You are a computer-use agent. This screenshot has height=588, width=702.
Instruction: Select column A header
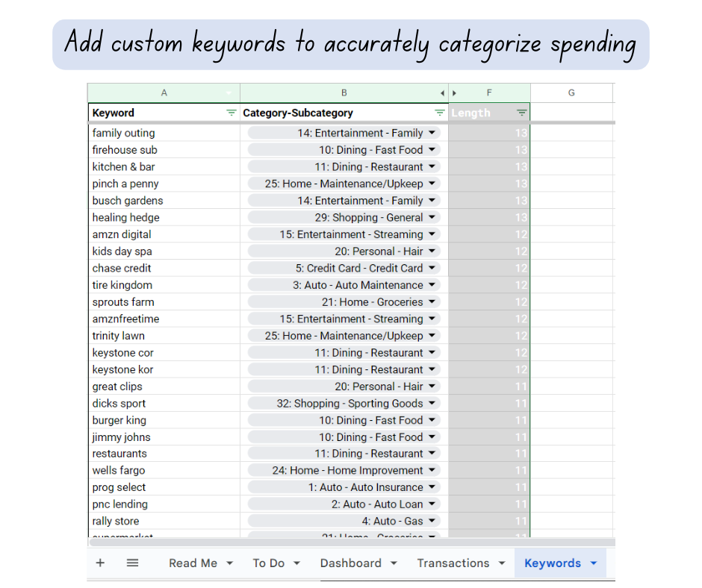click(x=164, y=93)
